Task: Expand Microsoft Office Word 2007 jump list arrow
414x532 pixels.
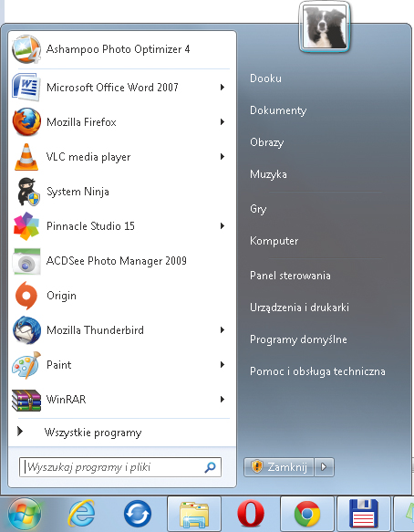Action: tap(223, 88)
